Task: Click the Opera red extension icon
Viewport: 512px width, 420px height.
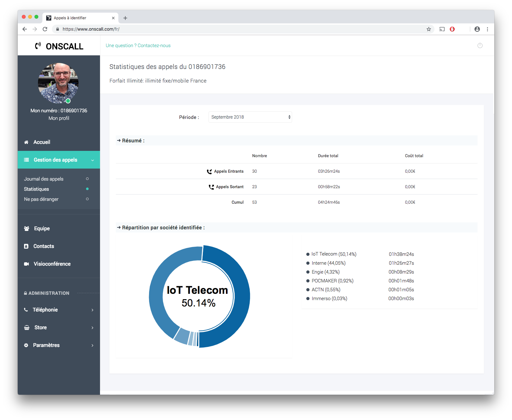Action: [x=452, y=29]
